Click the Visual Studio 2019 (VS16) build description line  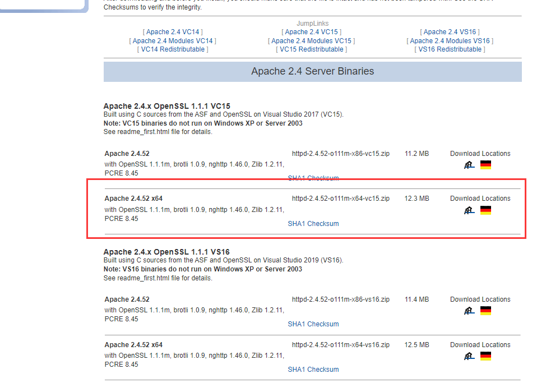pos(224,260)
